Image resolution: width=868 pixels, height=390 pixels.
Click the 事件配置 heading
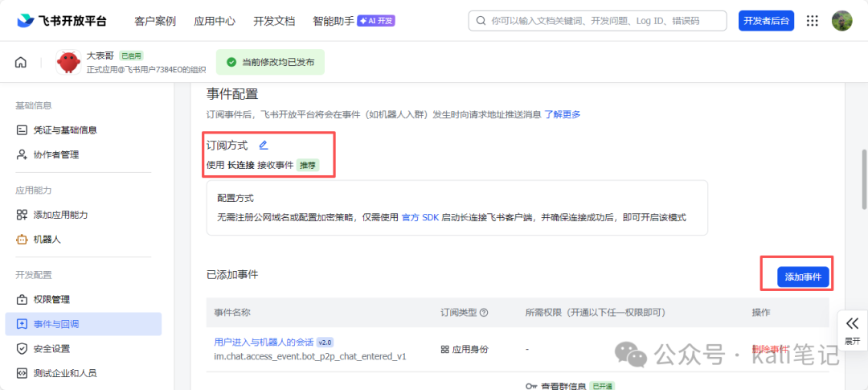232,93
